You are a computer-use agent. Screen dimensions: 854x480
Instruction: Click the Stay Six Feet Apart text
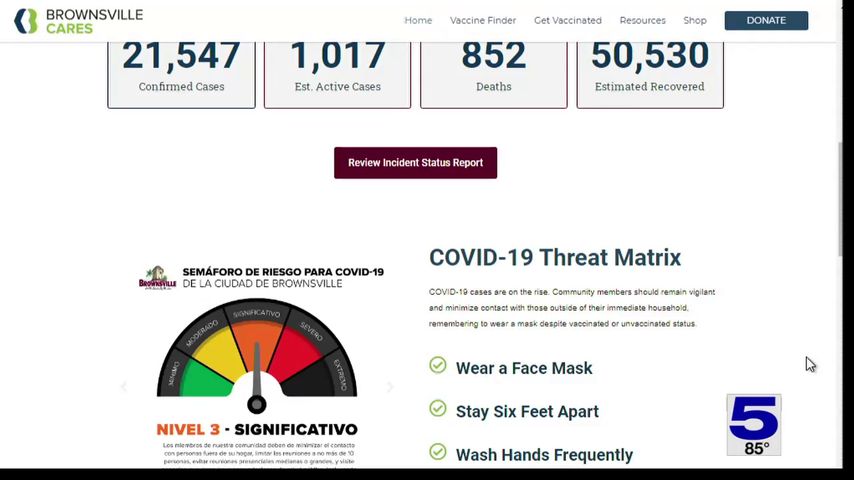coord(527,411)
